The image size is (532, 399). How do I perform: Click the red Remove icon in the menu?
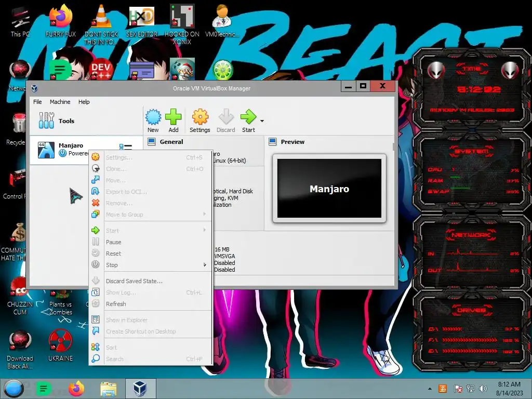[96, 203]
